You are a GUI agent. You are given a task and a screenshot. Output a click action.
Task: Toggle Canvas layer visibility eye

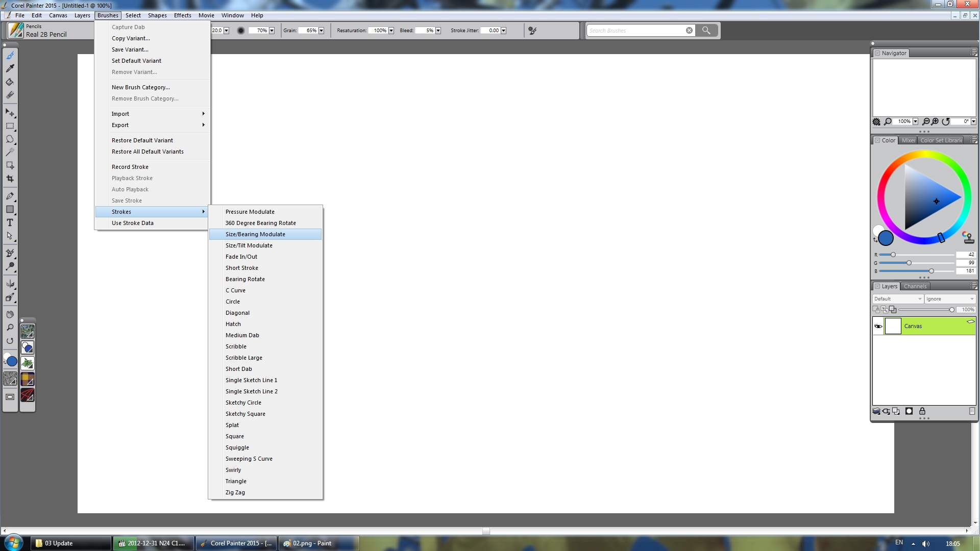pos(878,326)
